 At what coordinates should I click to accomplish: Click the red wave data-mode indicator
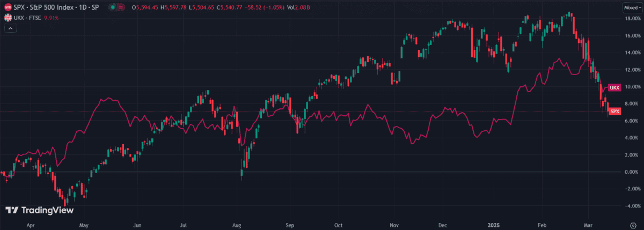pos(122,8)
